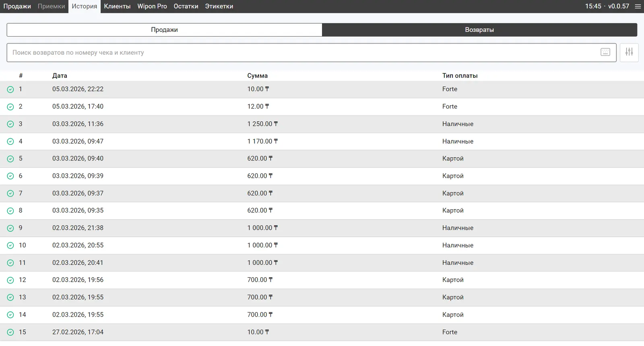This screenshot has height=346, width=644.
Task: Select status icon of return number 9
Action: tap(10, 228)
